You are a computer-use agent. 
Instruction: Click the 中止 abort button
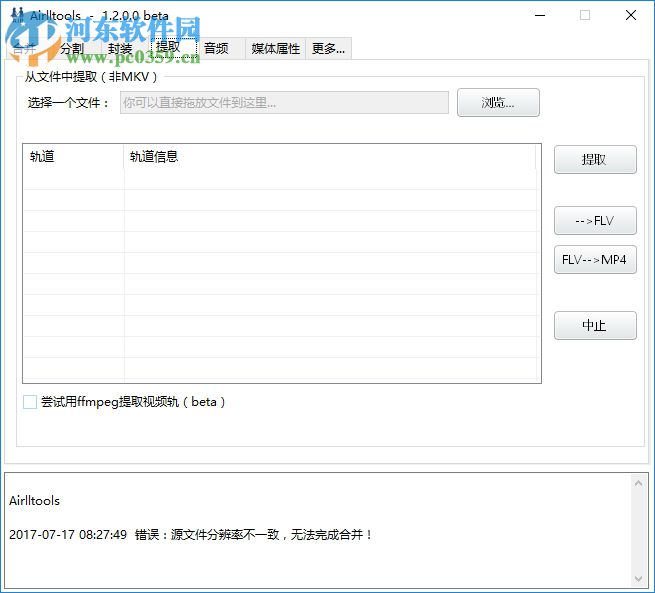(595, 325)
